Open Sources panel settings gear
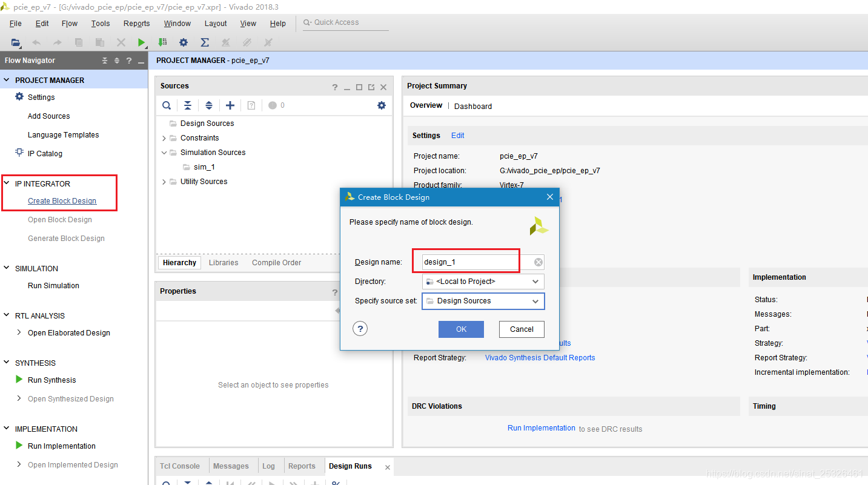Image resolution: width=868 pixels, height=485 pixels. 382,105
